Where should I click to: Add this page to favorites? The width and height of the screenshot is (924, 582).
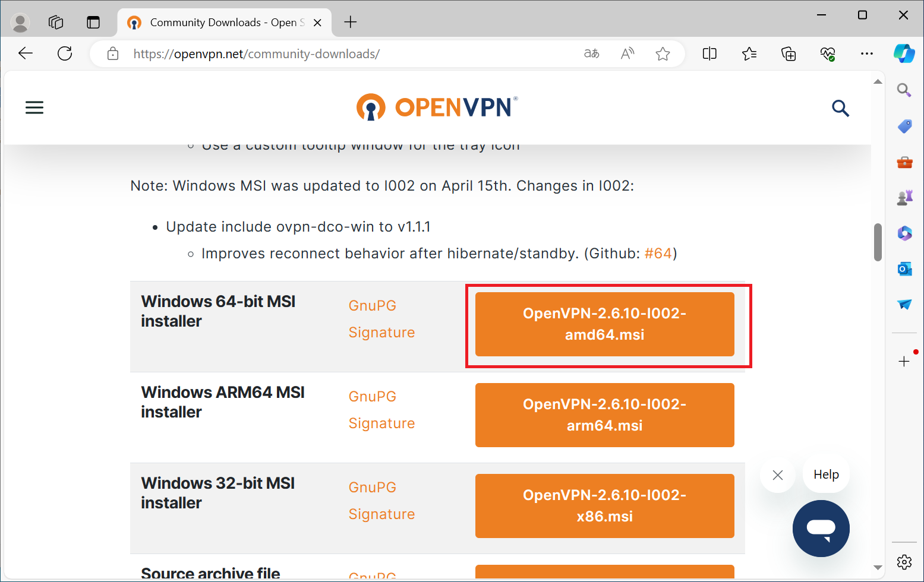[x=663, y=54]
